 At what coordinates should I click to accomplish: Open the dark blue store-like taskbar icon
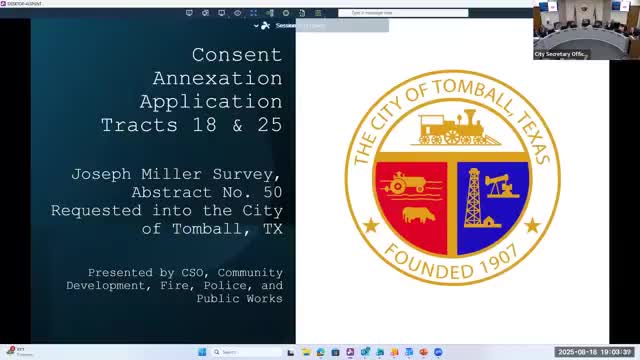click(x=335, y=352)
